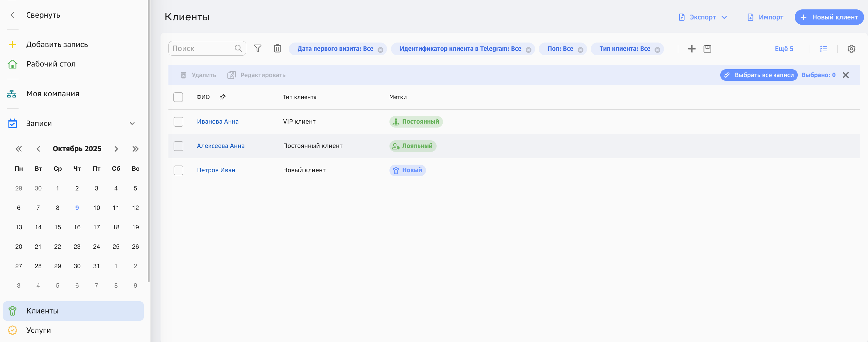
Task: Toggle the select-all header checkbox
Action: point(178,97)
